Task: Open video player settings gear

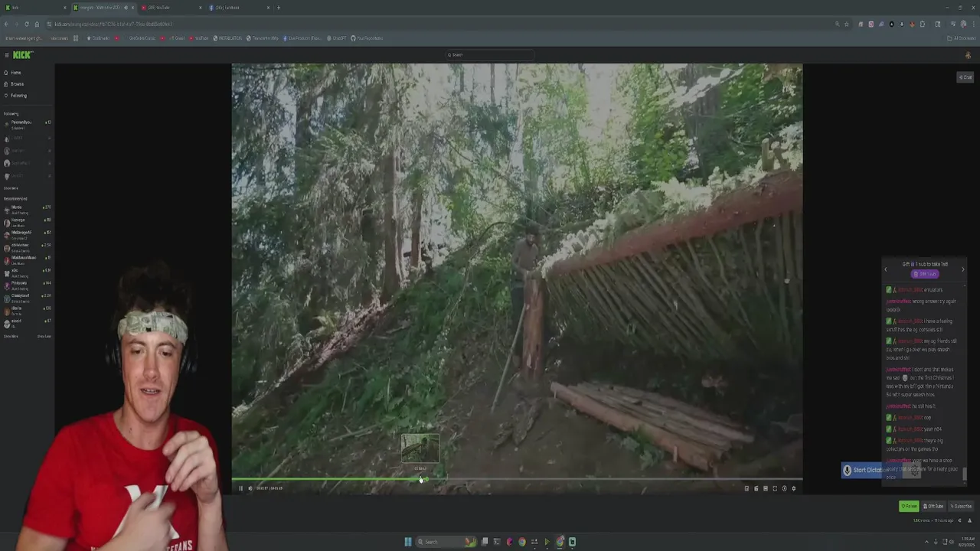Action: tap(793, 488)
